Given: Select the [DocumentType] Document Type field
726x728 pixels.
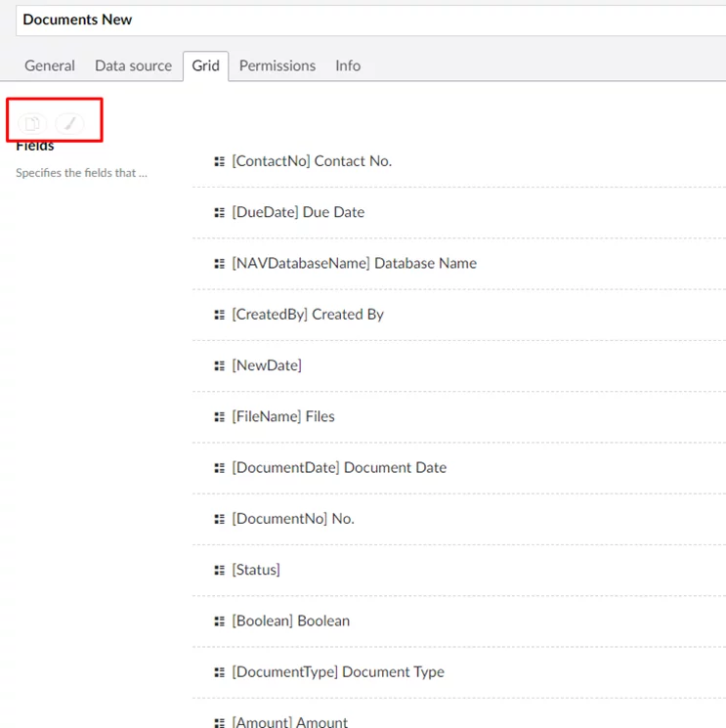Looking at the screenshot, I should tap(338, 672).
